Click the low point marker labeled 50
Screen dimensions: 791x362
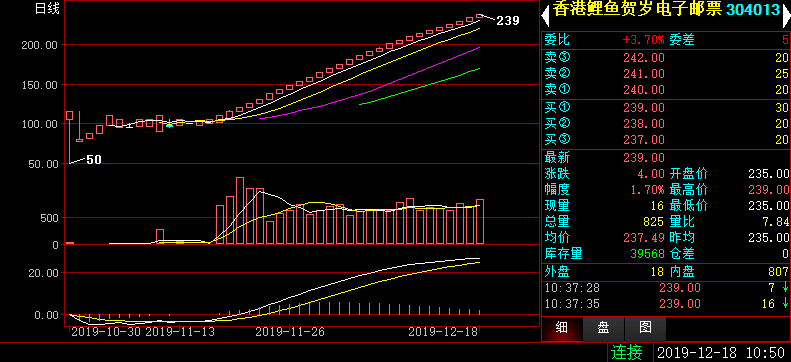click(x=94, y=160)
